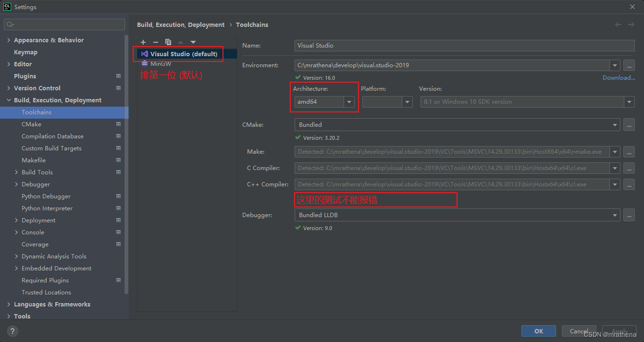Open the Environment path dropdown

tap(615, 65)
